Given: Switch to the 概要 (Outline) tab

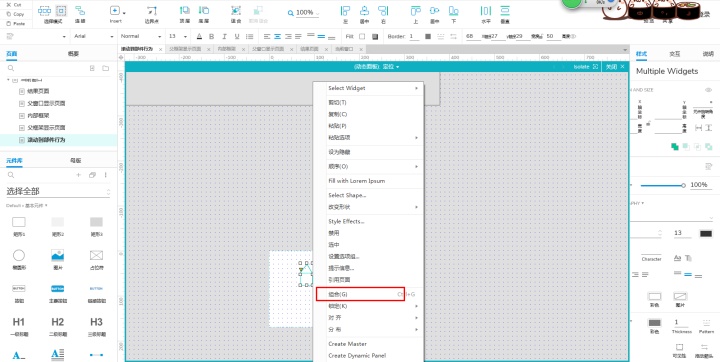Looking at the screenshot, I should (x=73, y=54).
